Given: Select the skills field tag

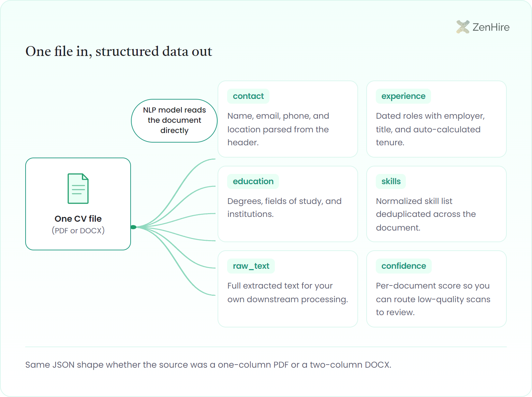Looking at the screenshot, I should [391, 181].
